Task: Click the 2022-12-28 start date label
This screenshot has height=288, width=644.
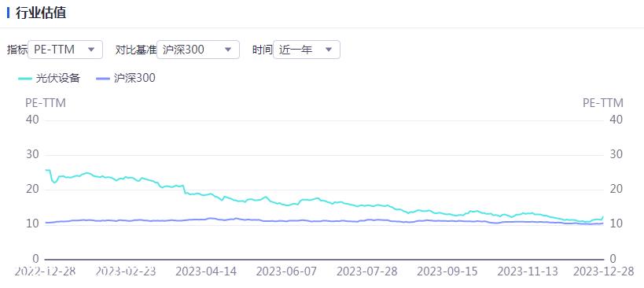Action: (x=45, y=271)
